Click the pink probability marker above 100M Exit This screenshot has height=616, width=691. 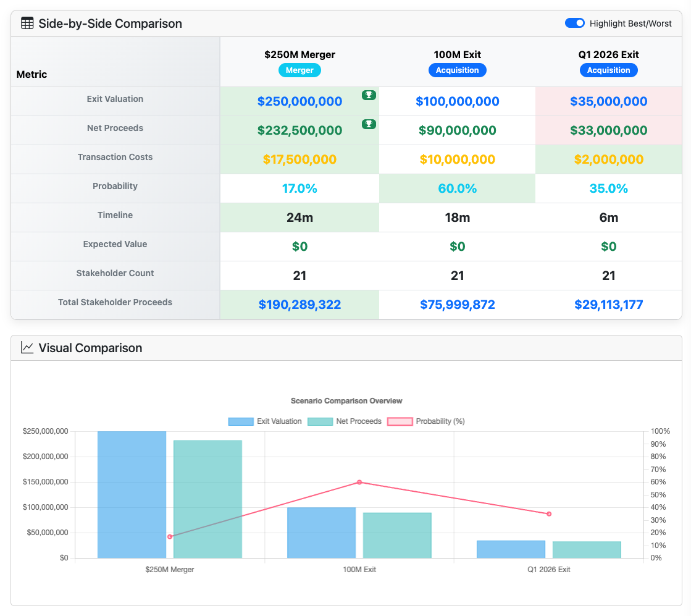359,482
